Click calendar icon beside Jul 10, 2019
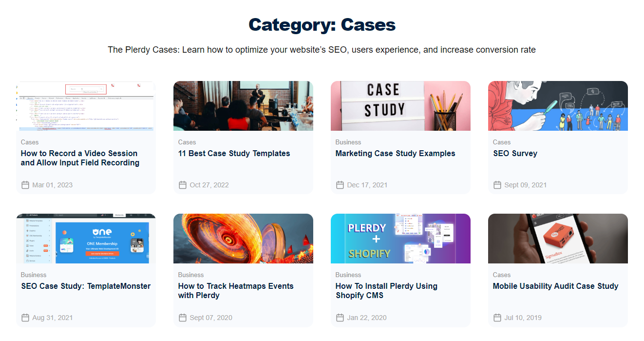 tap(497, 318)
